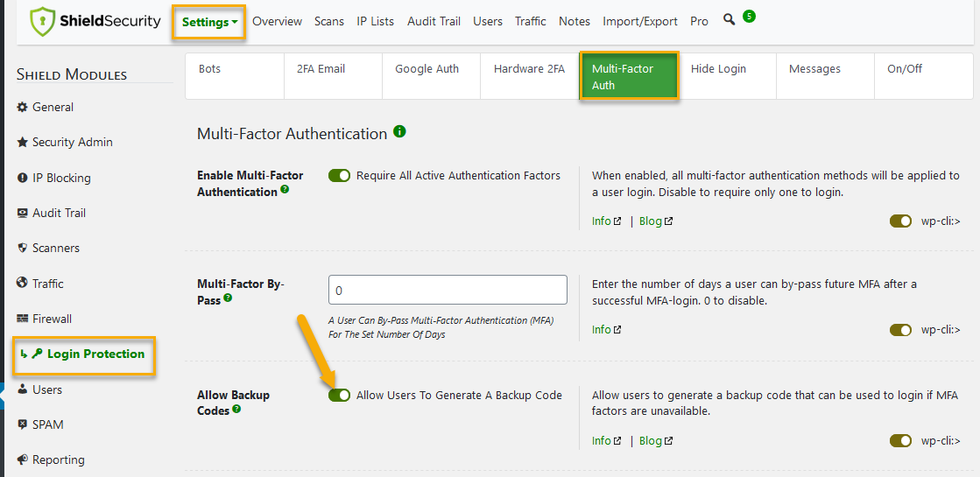The image size is (980, 477).
Task: Toggle Allow Users To Generate A Backup Code
Action: pyautogui.click(x=340, y=396)
